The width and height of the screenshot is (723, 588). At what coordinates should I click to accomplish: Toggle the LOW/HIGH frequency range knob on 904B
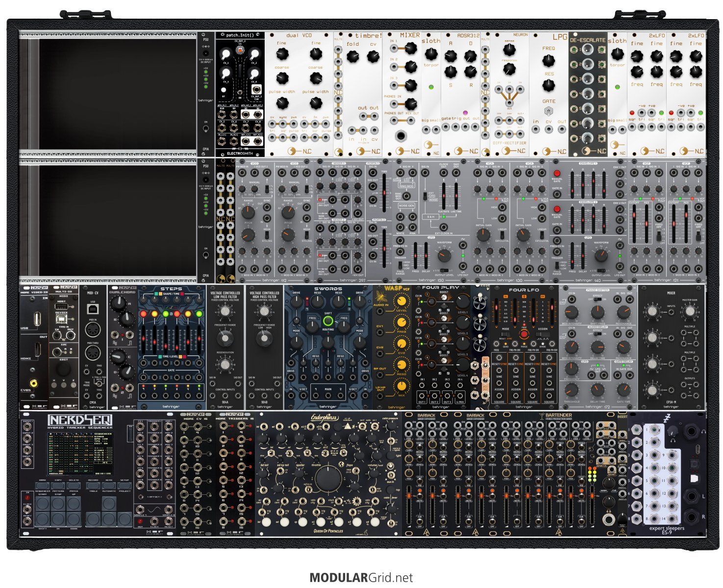pos(264,337)
